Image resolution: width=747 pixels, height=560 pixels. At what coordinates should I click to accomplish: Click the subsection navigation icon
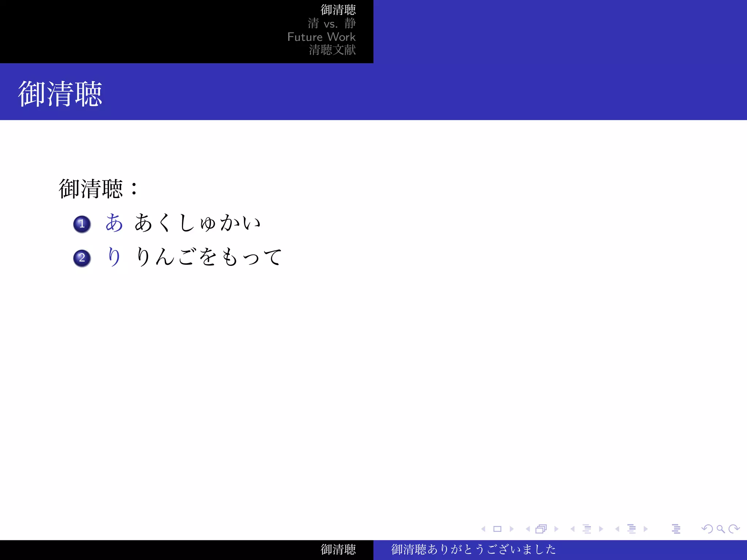click(587, 529)
